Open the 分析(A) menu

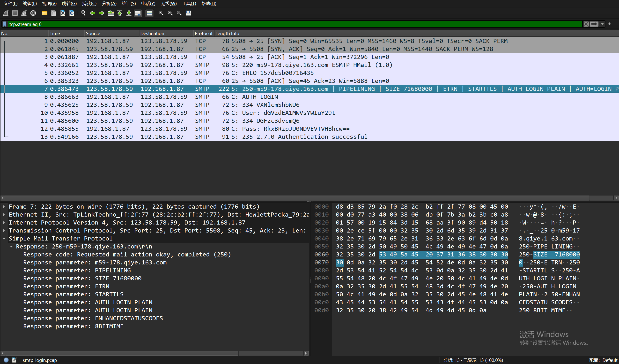[x=109, y=3]
